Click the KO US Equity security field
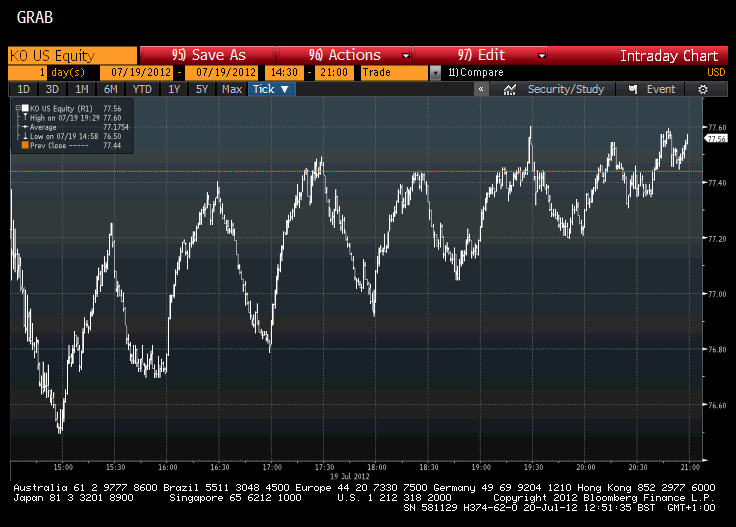 72,55
